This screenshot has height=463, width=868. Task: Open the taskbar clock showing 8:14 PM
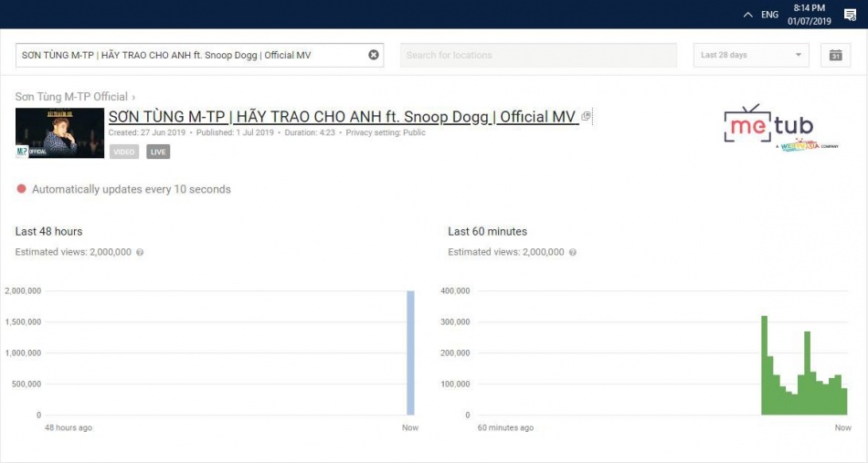(x=810, y=15)
